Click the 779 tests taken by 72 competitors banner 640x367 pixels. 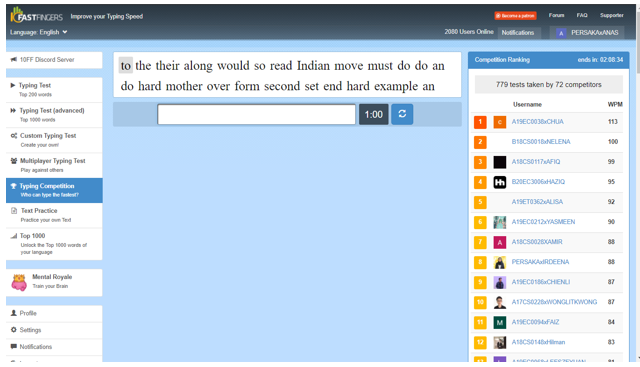click(x=549, y=85)
